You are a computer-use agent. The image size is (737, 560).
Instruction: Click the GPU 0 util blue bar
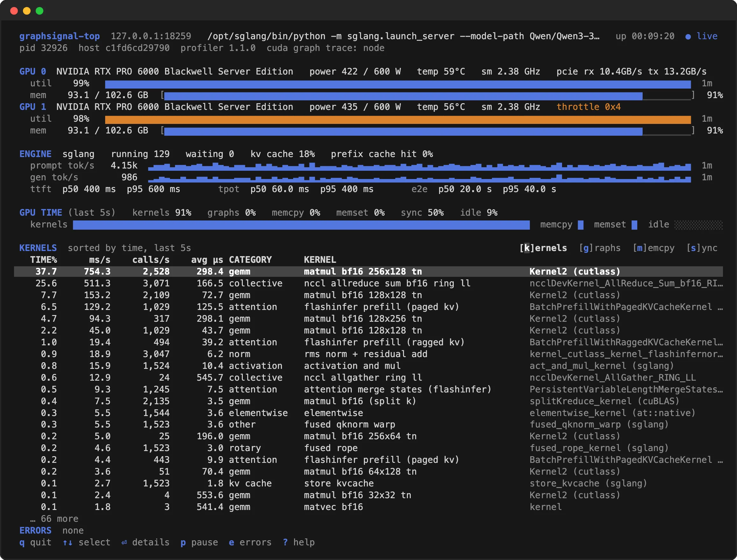[398, 84]
